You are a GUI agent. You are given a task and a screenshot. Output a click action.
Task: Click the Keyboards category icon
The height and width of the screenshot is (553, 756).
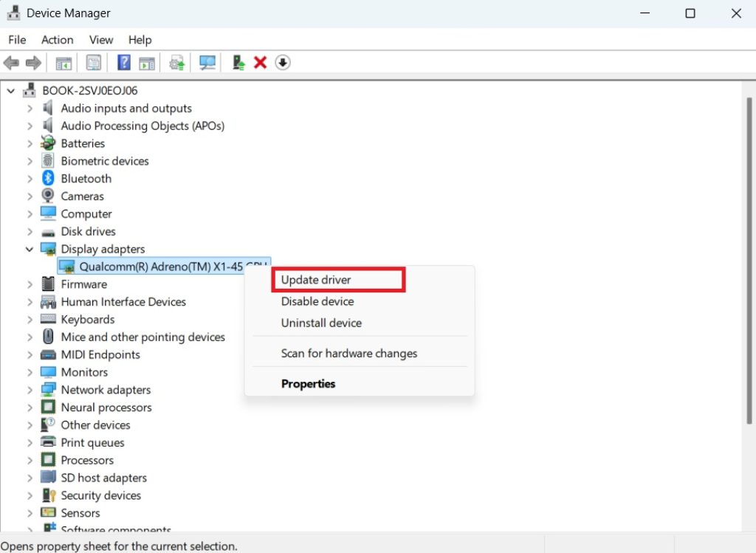pos(48,319)
